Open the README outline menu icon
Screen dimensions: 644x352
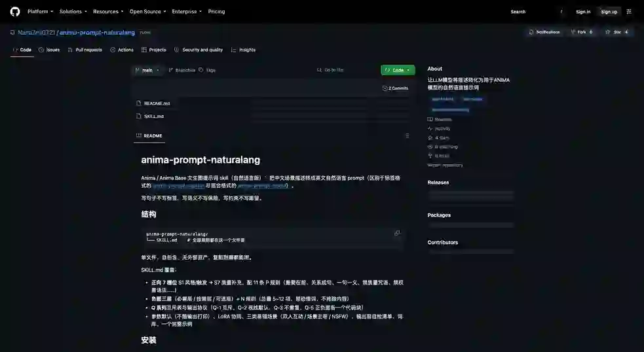pos(407,136)
